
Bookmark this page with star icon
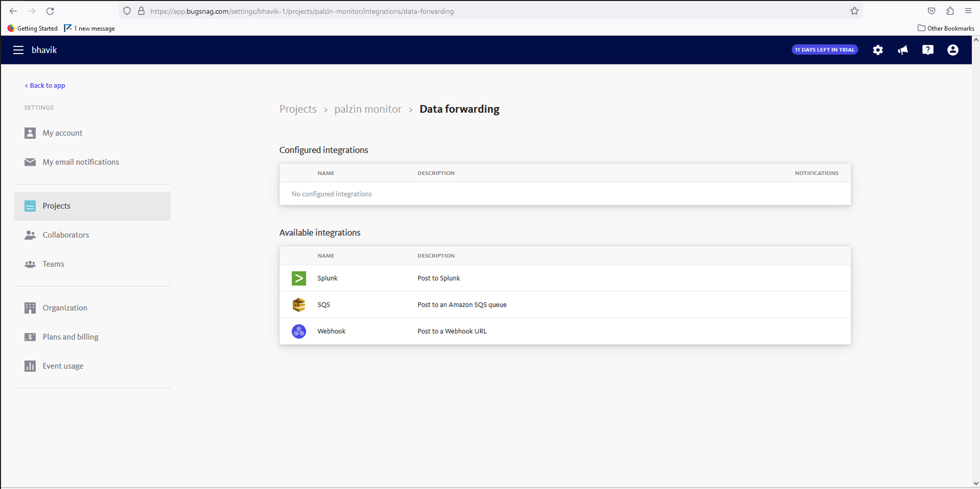click(854, 11)
